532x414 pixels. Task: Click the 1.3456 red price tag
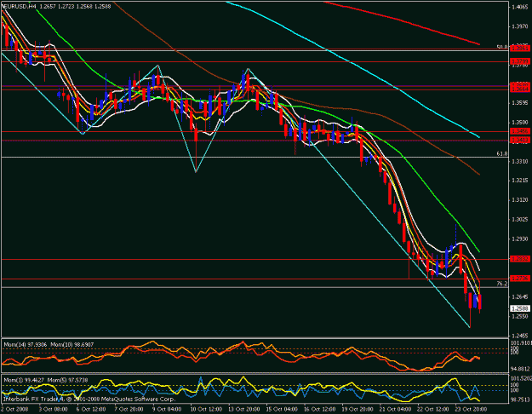click(520, 131)
